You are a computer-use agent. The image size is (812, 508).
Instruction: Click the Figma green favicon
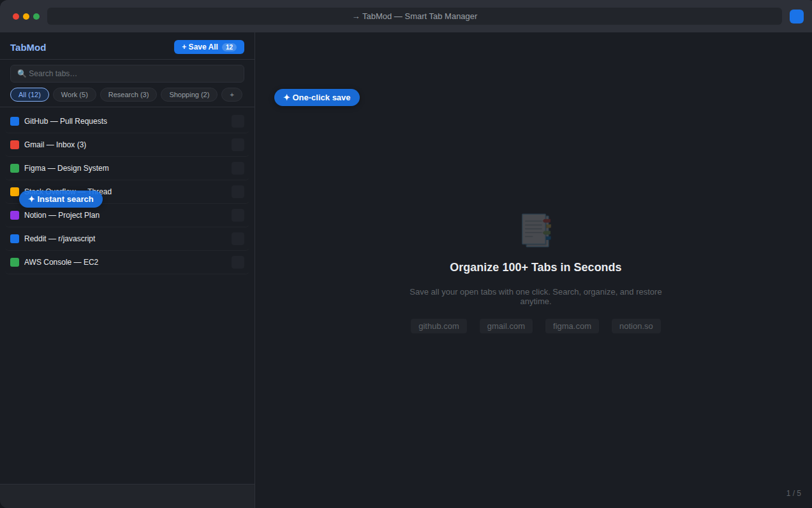click(x=15, y=168)
